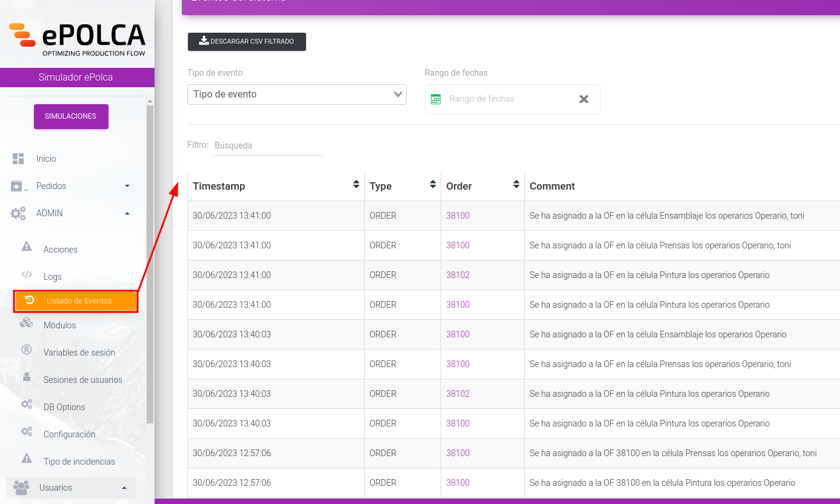
Task: Click the Sesiones de usuarios person icon
Action: (x=27, y=377)
